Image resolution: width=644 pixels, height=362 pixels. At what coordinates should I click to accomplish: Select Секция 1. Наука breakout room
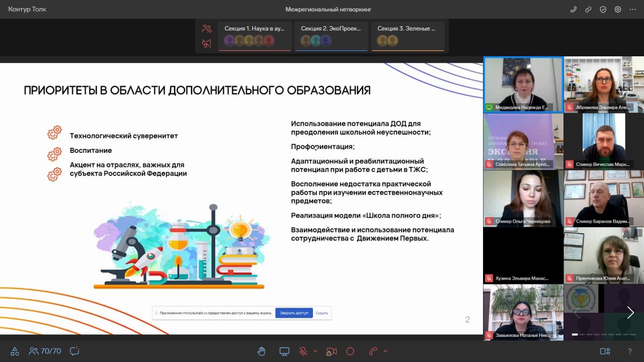point(255,35)
